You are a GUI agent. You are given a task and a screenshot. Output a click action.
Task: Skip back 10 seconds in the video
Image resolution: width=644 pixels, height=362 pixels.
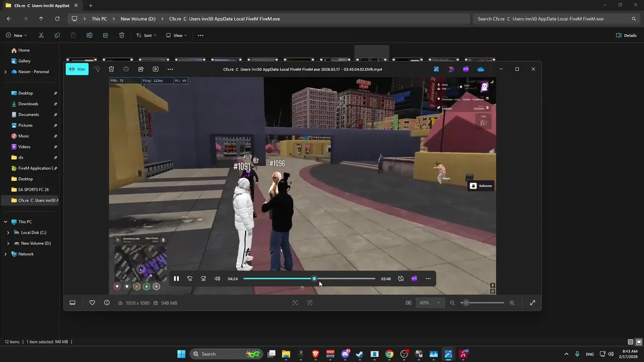click(190, 279)
